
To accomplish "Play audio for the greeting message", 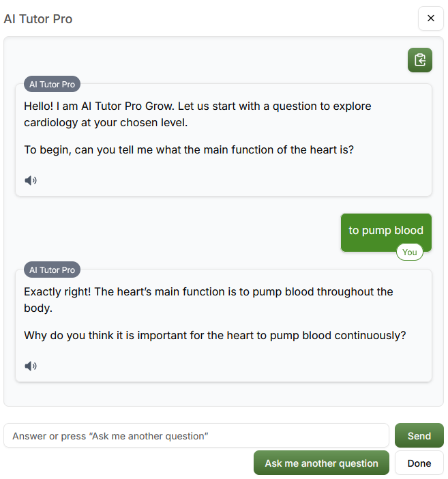I will [x=31, y=181].
